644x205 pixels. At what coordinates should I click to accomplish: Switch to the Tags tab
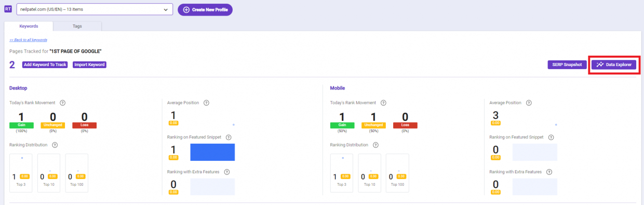pyautogui.click(x=77, y=26)
